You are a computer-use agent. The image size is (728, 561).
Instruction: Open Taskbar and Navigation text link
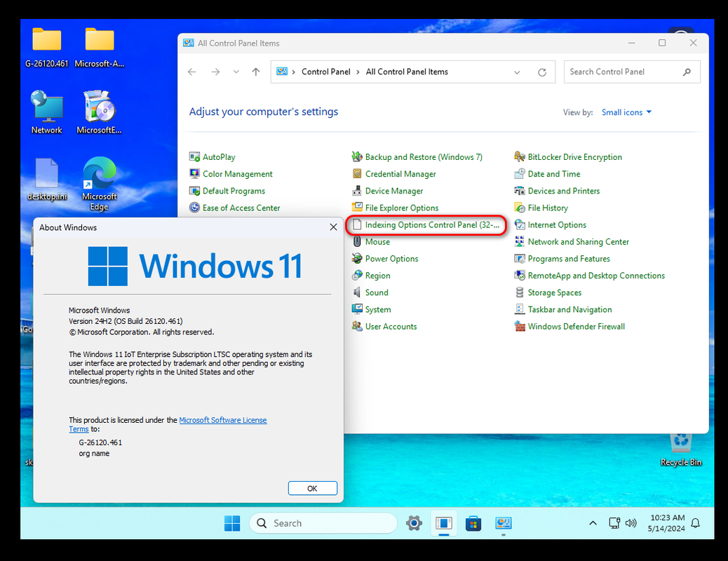pos(569,310)
